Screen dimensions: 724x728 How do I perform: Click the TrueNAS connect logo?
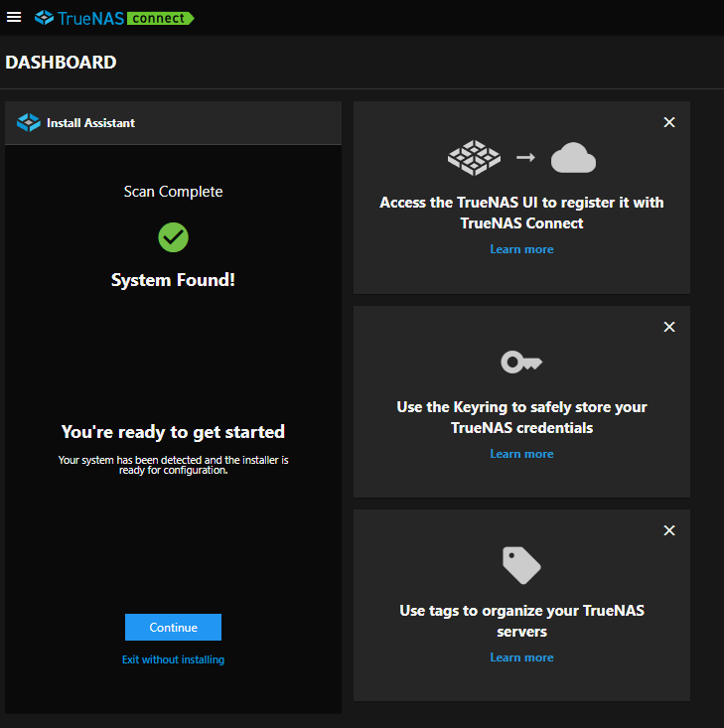click(114, 18)
